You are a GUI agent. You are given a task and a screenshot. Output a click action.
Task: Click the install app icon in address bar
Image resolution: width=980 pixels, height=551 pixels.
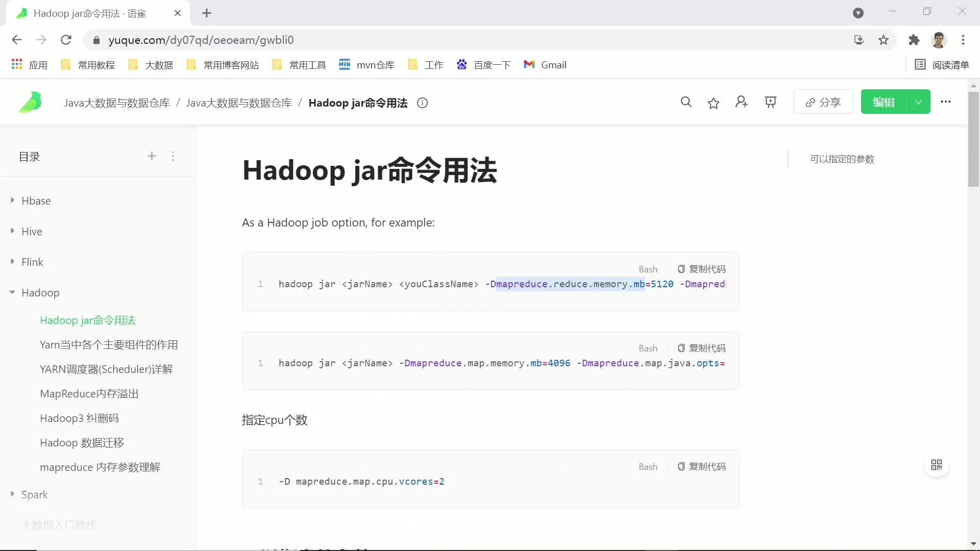point(859,40)
